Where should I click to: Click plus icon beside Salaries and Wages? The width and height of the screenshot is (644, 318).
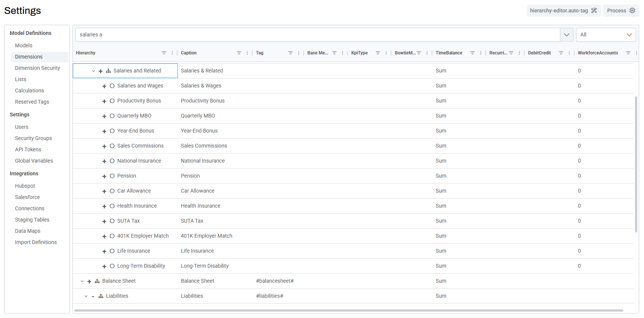(104, 86)
